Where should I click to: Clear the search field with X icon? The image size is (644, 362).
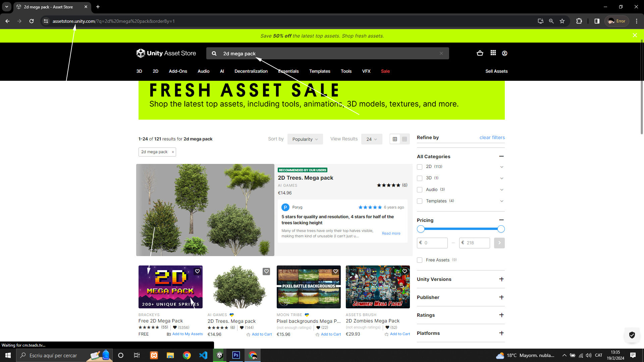[x=441, y=54]
